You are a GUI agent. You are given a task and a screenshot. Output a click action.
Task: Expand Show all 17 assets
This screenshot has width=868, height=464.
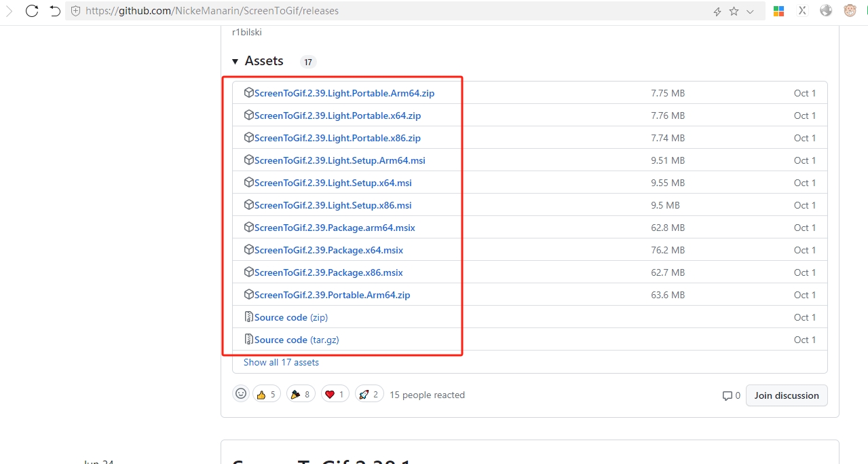281,362
